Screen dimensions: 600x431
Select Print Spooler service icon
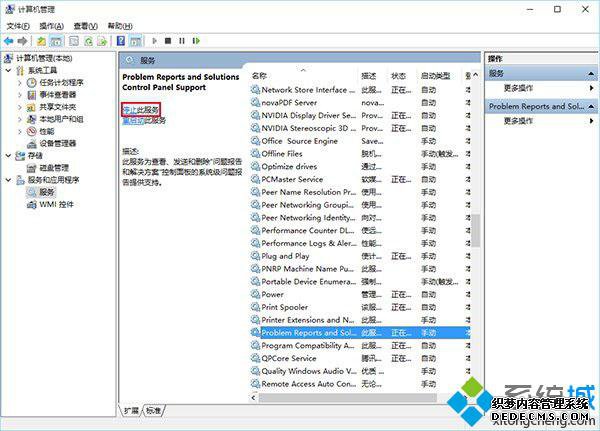pos(255,307)
